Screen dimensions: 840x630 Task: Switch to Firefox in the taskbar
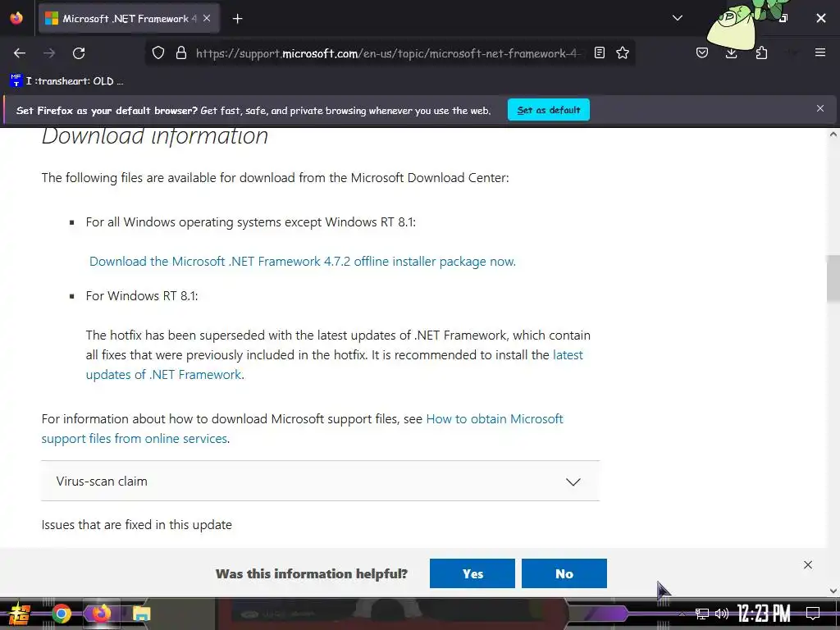pos(101,614)
